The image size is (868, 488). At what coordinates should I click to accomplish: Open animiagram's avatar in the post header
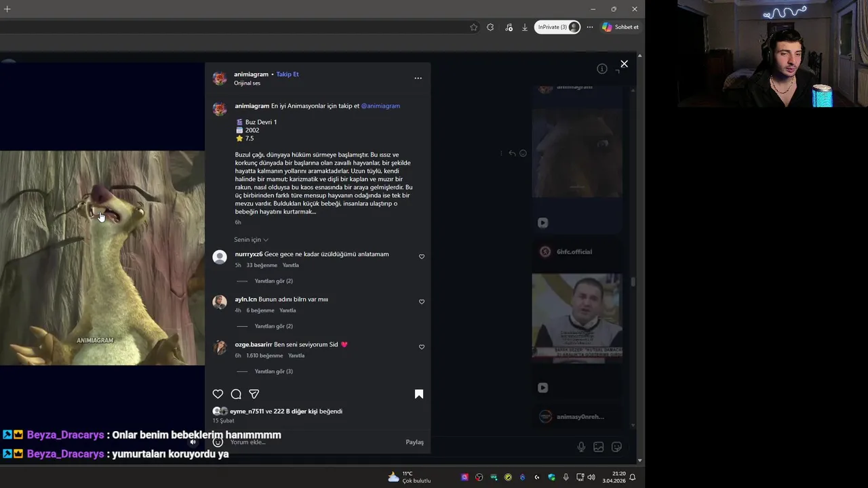[x=220, y=78]
